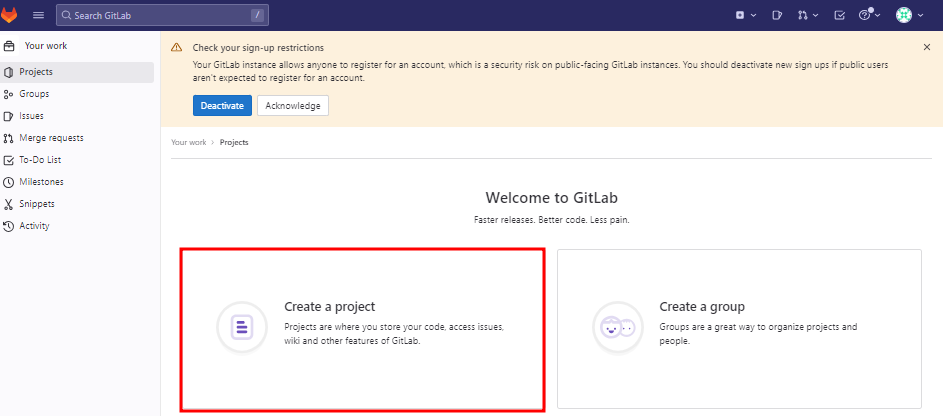This screenshot has width=943, height=416.
Task: Click the Acknowledge button
Action: pyautogui.click(x=293, y=106)
